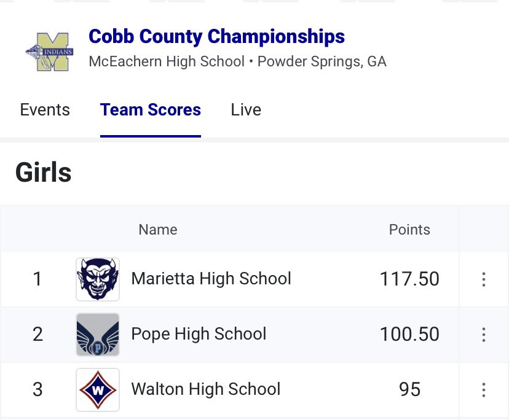This screenshot has height=420, width=509.
Task: Open Pope row three-dot menu
Action: tap(484, 335)
